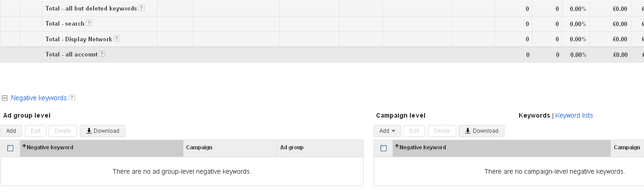Sort ad group table by Campaign column
The image size is (644, 193).
199,148
